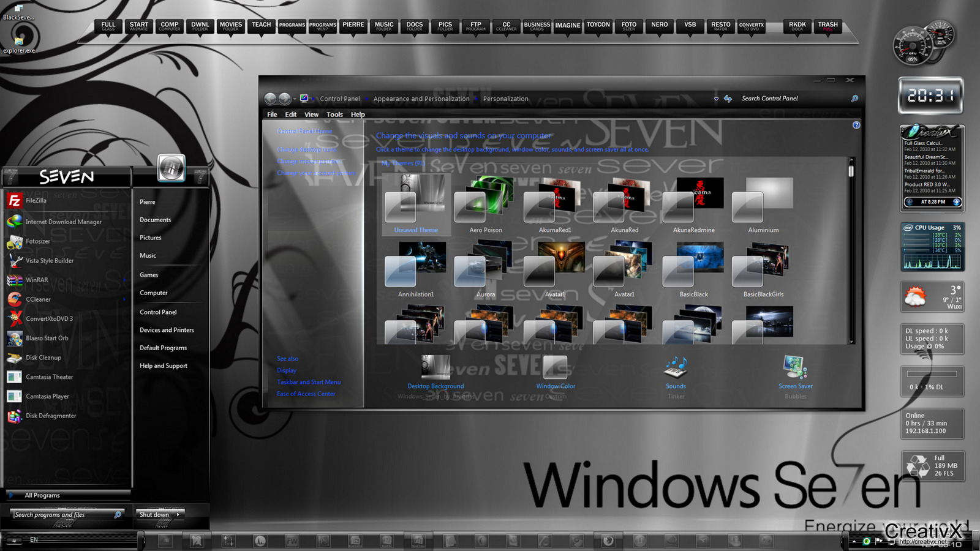The width and height of the screenshot is (980, 551).
Task: Click the START ANIMATE dock item
Action: [x=139, y=26]
